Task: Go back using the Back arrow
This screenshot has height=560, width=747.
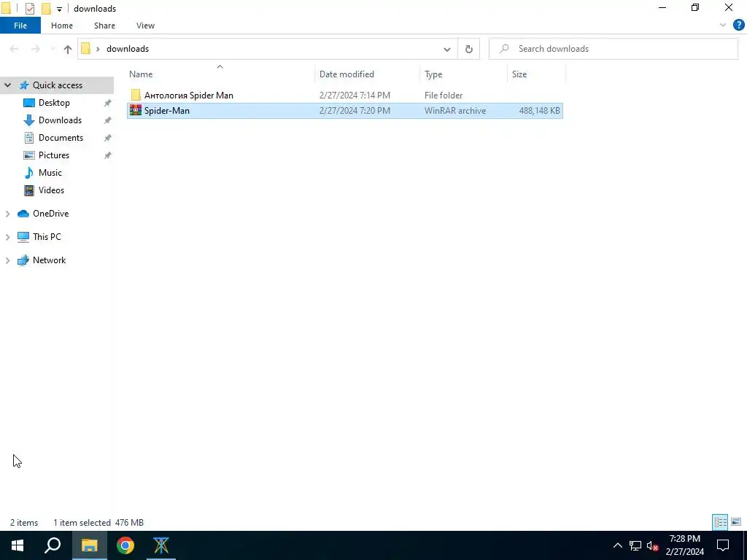Action: pos(14,49)
